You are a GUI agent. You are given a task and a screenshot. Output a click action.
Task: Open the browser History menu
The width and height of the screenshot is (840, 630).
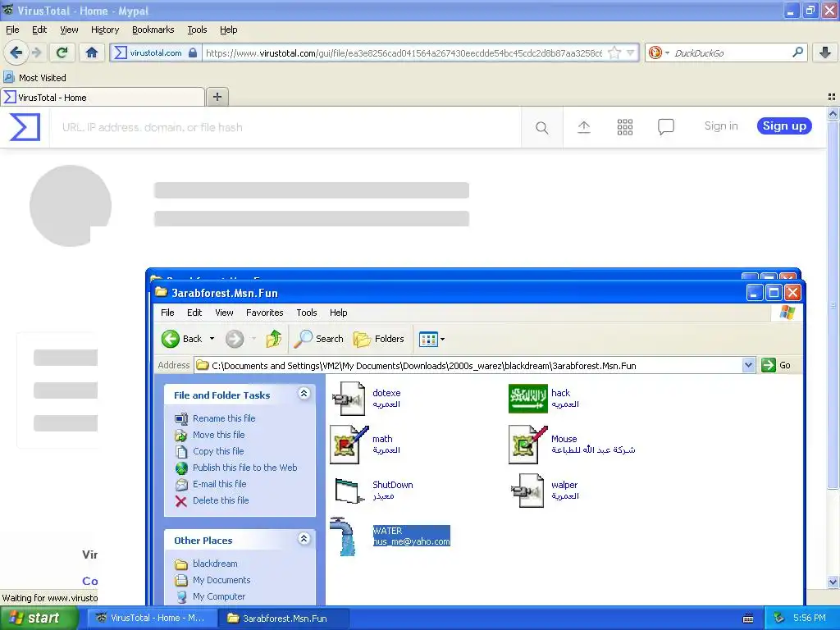tap(104, 30)
